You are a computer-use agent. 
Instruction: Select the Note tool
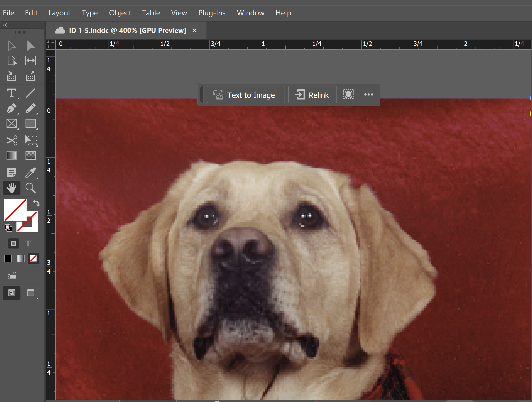pyautogui.click(x=12, y=173)
